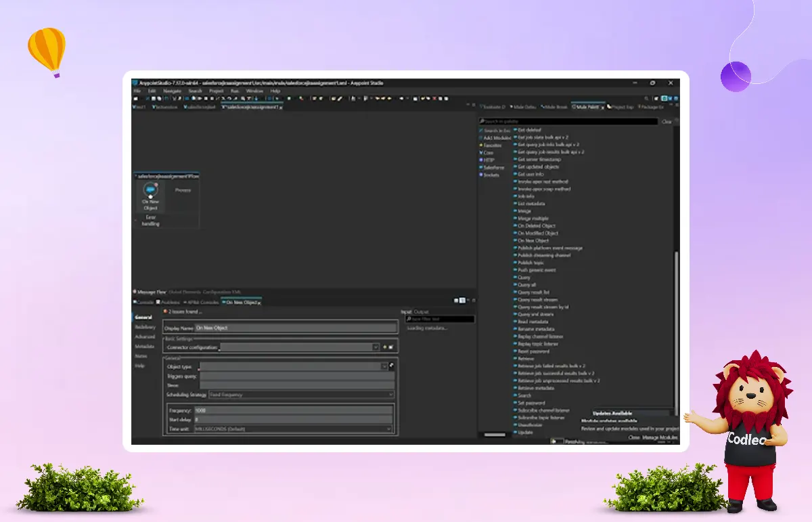Image resolution: width=812 pixels, height=522 pixels.
Task: Open the File menu
Action: click(x=137, y=91)
